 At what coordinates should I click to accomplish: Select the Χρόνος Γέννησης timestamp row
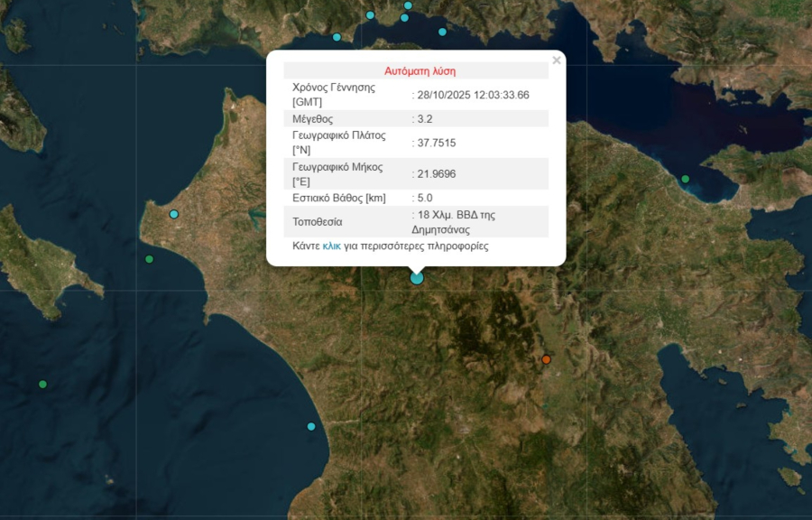pyautogui.click(x=417, y=93)
